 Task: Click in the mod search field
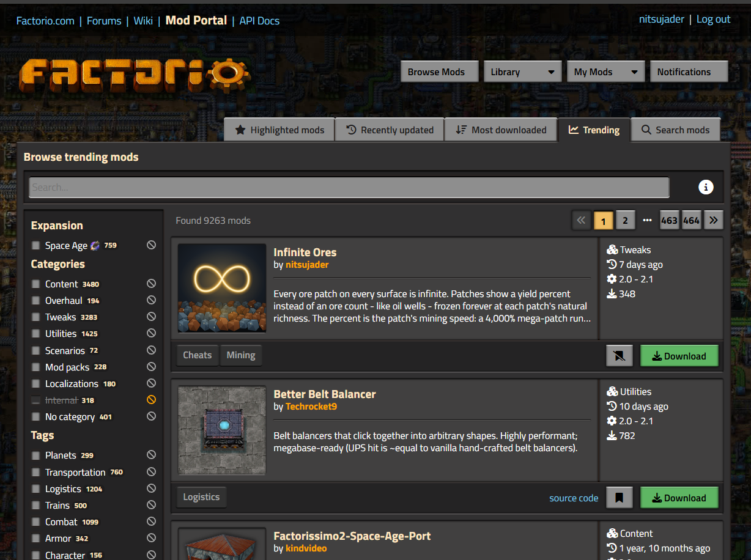click(349, 187)
